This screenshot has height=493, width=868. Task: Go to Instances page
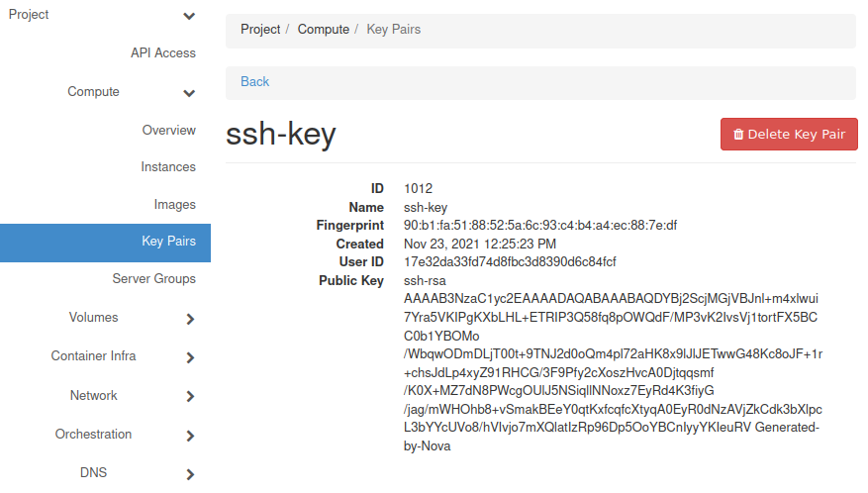click(168, 167)
